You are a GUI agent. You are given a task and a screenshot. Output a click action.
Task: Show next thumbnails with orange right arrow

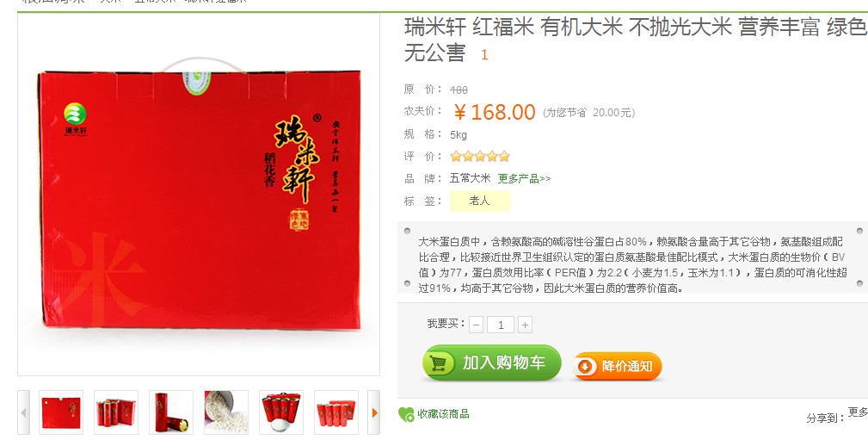[x=374, y=412]
